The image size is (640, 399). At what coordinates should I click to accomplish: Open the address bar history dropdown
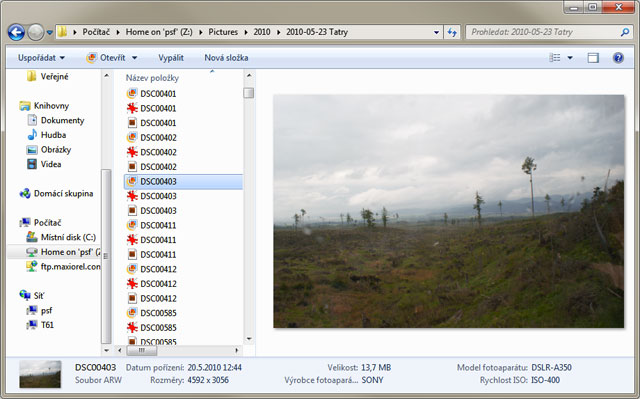click(436, 32)
